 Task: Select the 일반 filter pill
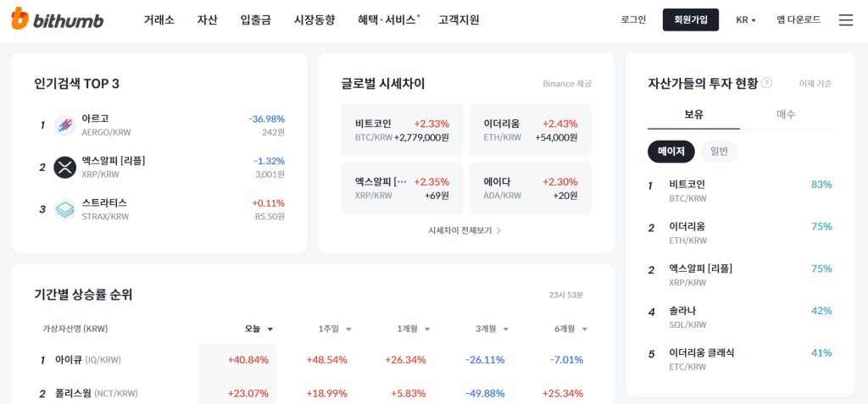[719, 152]
